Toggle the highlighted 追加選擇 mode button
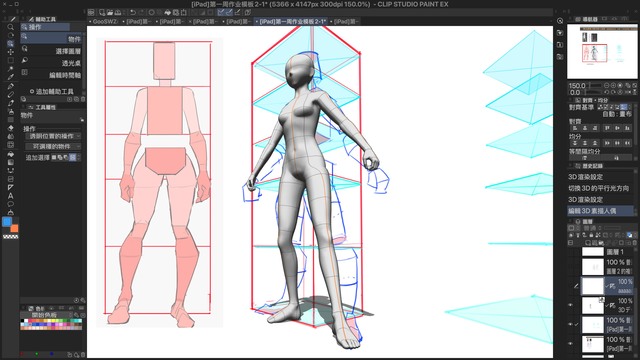This screenshot has width=640, height=360. [x=72, y=157]
